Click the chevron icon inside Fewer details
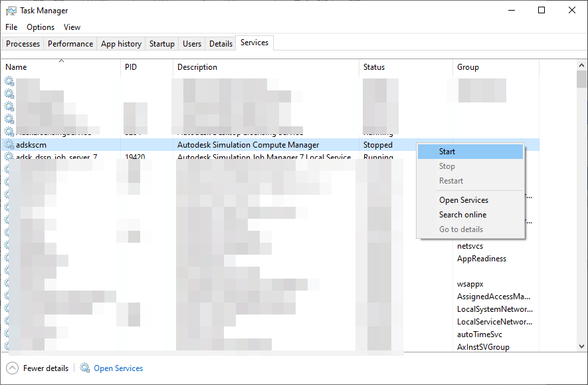The image size is (588, 385). [12, 368]
